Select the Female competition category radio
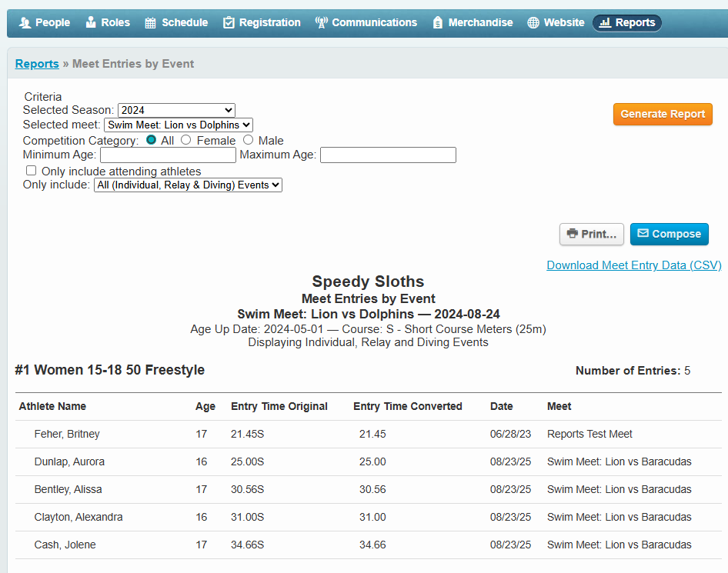Viewport: 728px width, 573px height. point(186,140)
